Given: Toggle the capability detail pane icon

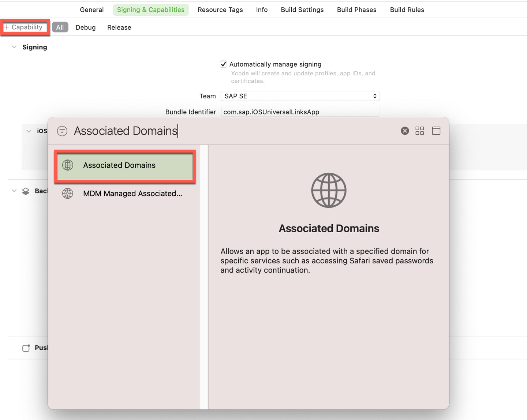Looking at the screenshot, I should [436, 131].
